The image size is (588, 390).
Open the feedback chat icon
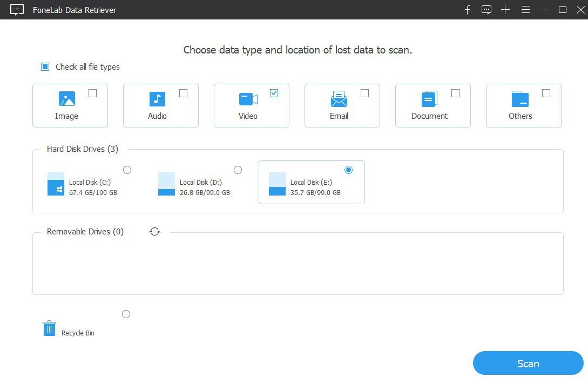coord(486,10)
